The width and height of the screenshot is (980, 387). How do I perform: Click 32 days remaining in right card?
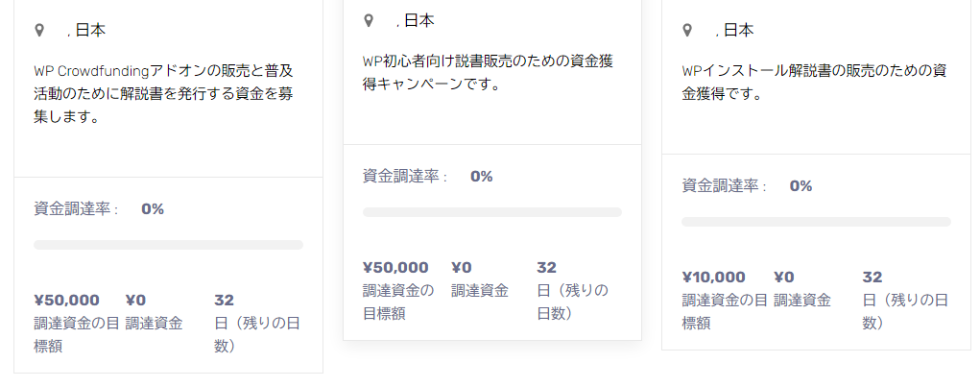click(872, 277)
